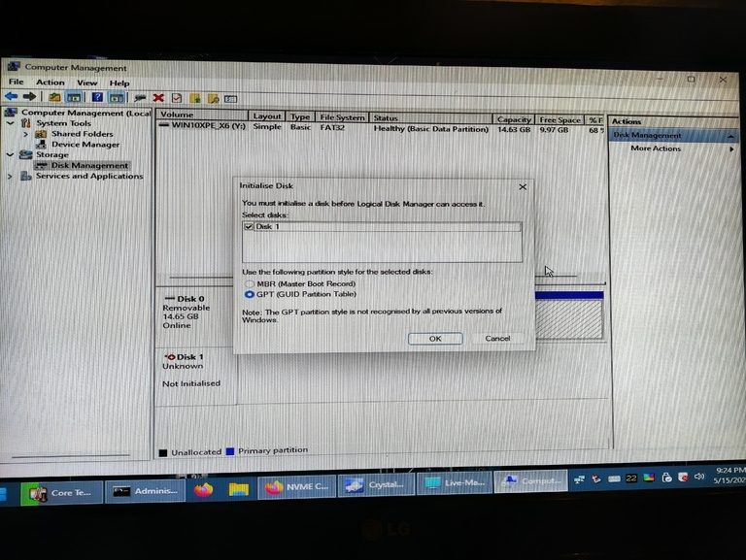Select MBR (Master Boot Record) option

[249, 283]
